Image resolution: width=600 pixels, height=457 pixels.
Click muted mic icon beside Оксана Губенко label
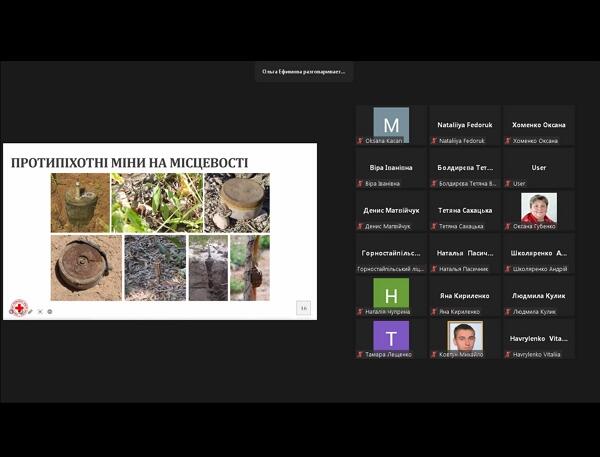coord(508,226)
